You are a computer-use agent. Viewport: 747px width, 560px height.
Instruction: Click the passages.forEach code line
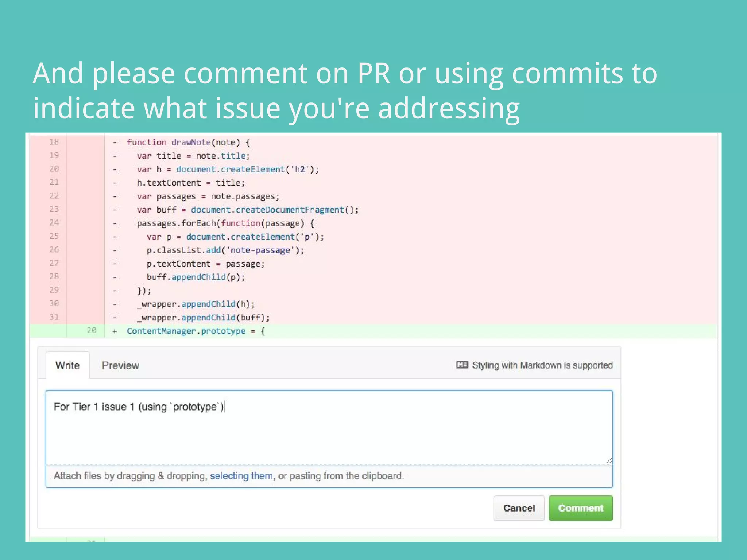pyautogui.click(x=225, y=223)
